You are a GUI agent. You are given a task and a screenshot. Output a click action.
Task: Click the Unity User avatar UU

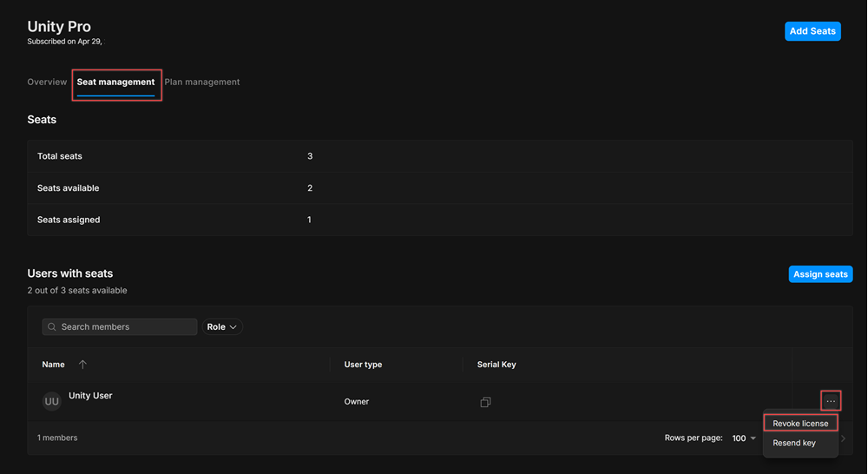pyautogui.click(x=51, y=401)
